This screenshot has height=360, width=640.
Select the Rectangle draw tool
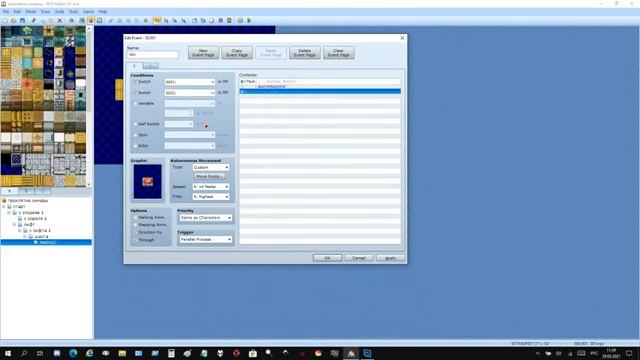click(x=120, y=20)
